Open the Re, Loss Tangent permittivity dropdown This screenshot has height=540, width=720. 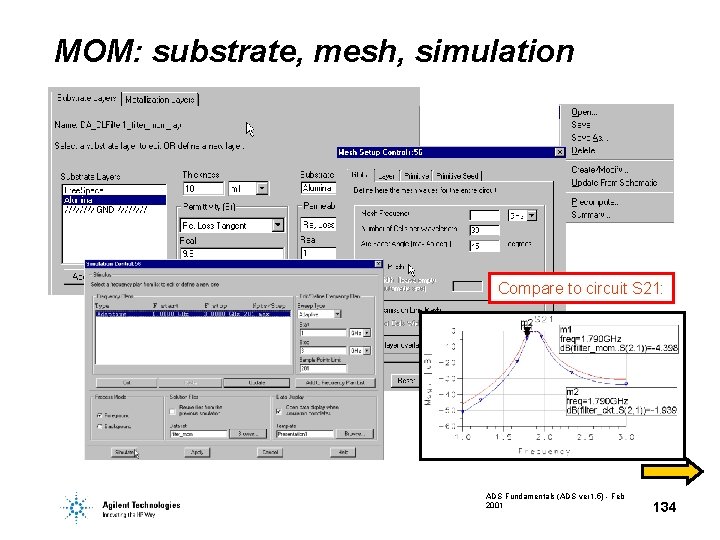(232, 225)
